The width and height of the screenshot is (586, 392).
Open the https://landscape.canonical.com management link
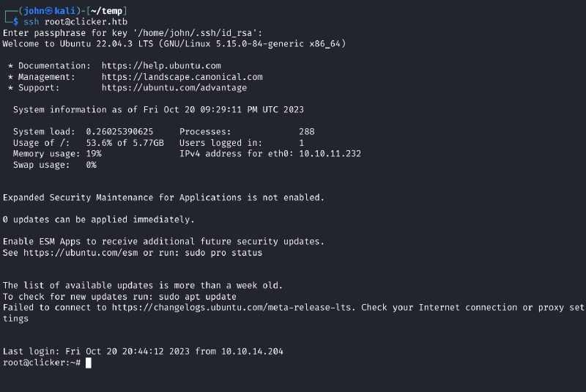182,77
